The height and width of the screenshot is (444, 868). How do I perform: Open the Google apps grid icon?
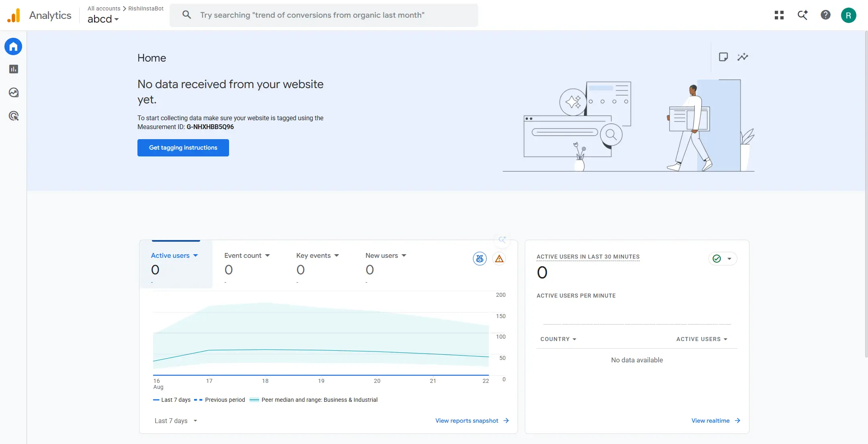[x=779, y=15]
